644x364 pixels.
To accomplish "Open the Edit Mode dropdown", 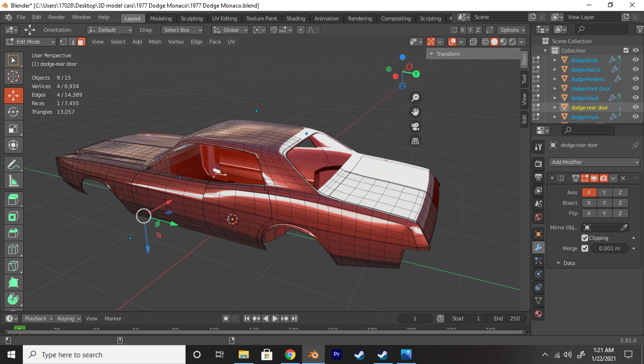I will (x=30, y=42).
